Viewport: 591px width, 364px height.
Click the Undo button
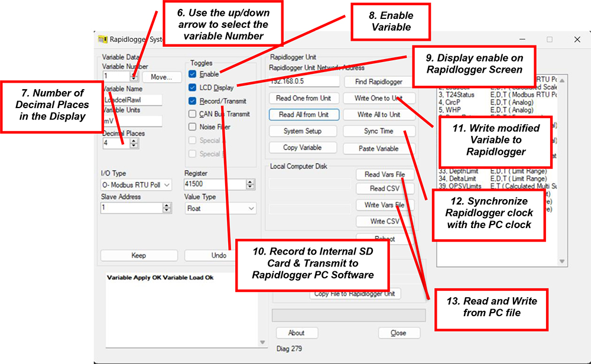coord(219,255)
